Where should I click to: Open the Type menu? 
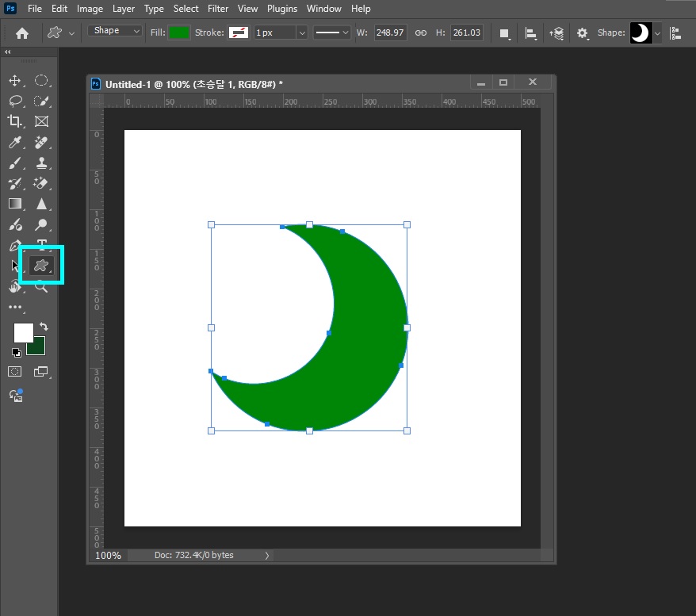point(154,9)
